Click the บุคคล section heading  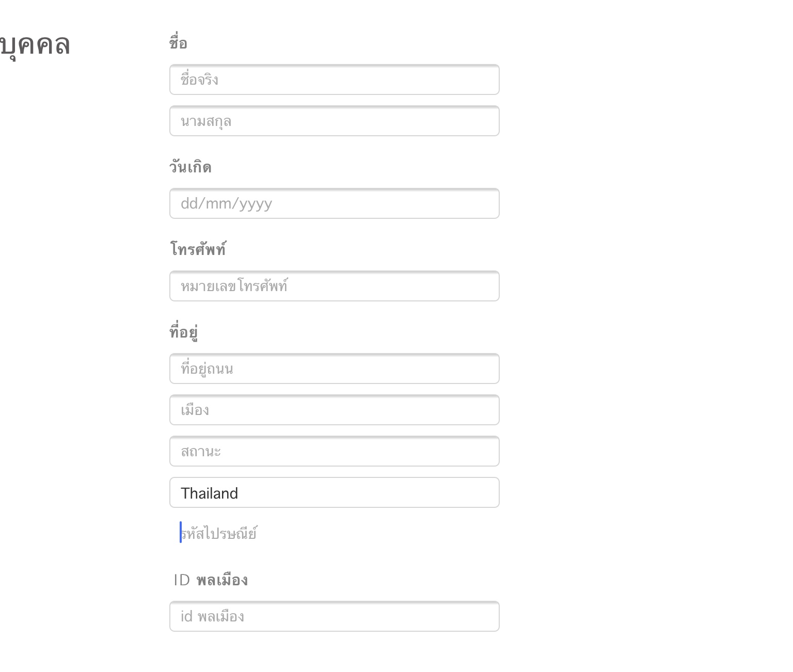35,45
